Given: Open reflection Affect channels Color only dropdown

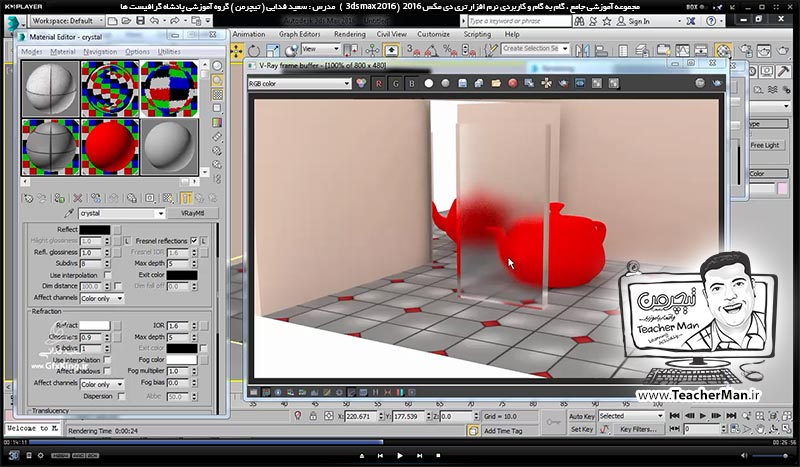Looking at the screenshot, I should pyautogui.click(x=102, y=298).
